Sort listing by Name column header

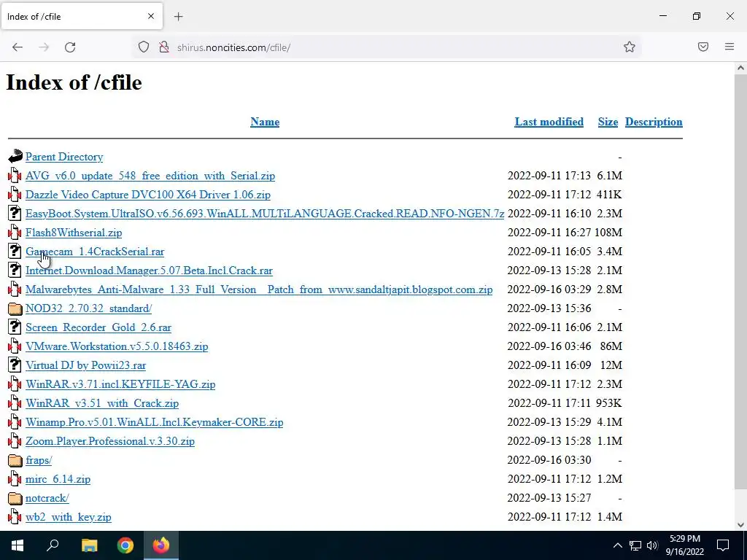tap(265, 122)
